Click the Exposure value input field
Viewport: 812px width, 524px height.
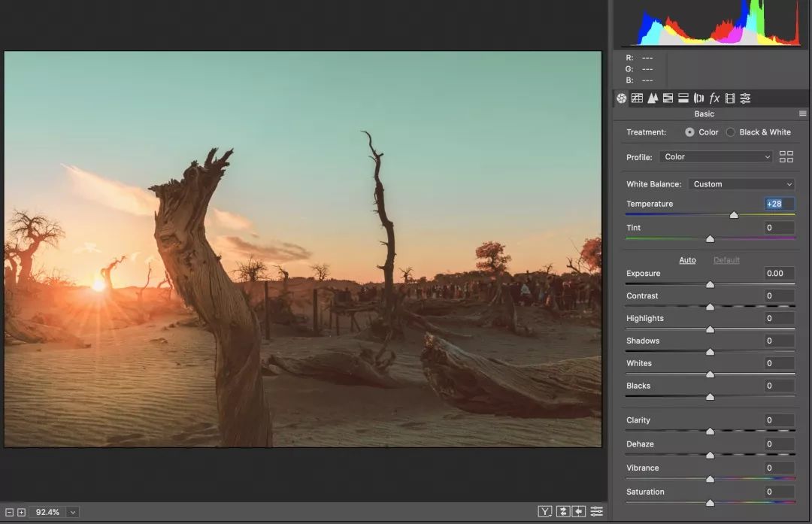779,274
